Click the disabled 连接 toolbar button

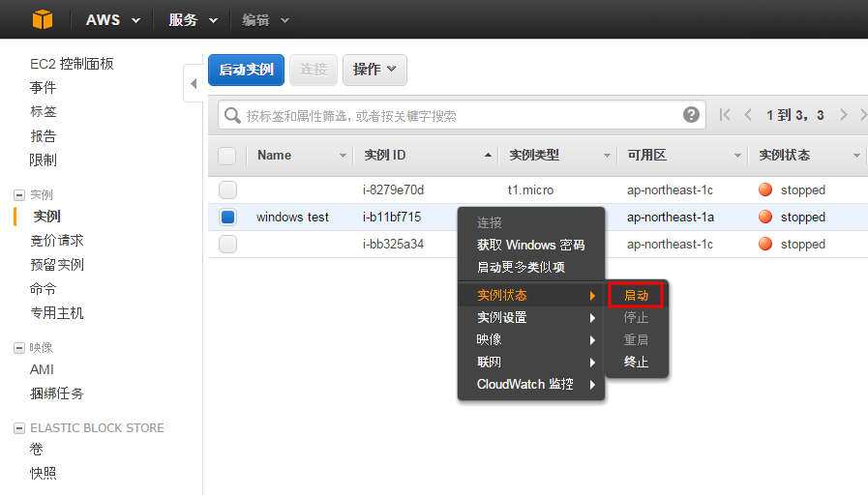point(314,70)
